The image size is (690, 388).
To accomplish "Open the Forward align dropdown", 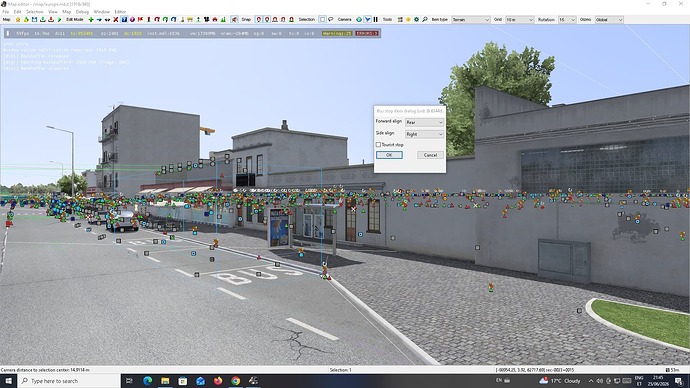I will coord(424,122).
